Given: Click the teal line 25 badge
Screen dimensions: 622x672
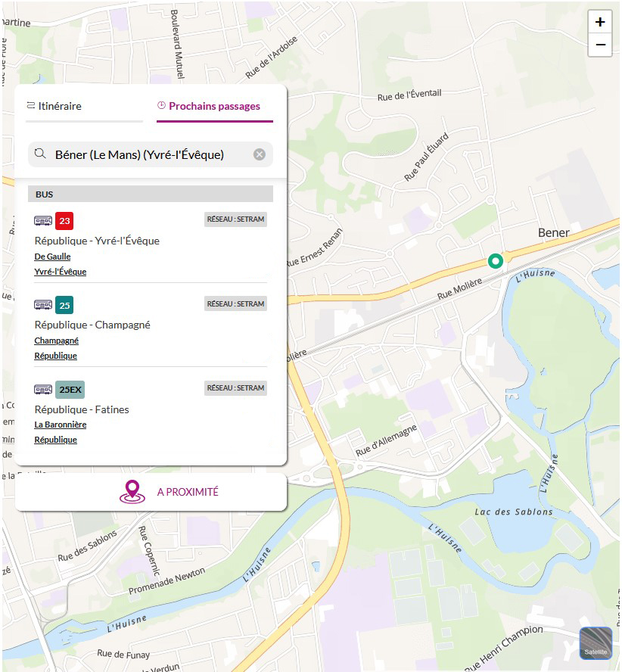Looking at the screenshot, I should pos(64,305).
